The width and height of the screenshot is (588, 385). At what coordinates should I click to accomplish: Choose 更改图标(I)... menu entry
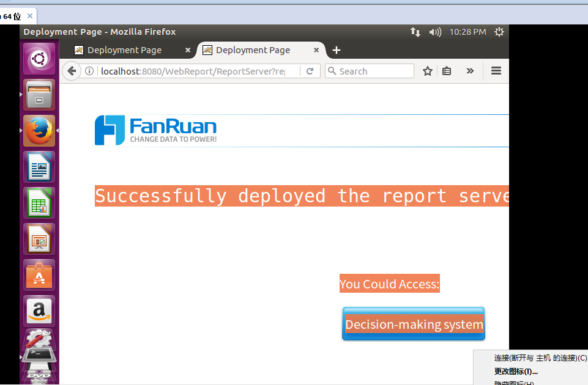pos(516,372)
